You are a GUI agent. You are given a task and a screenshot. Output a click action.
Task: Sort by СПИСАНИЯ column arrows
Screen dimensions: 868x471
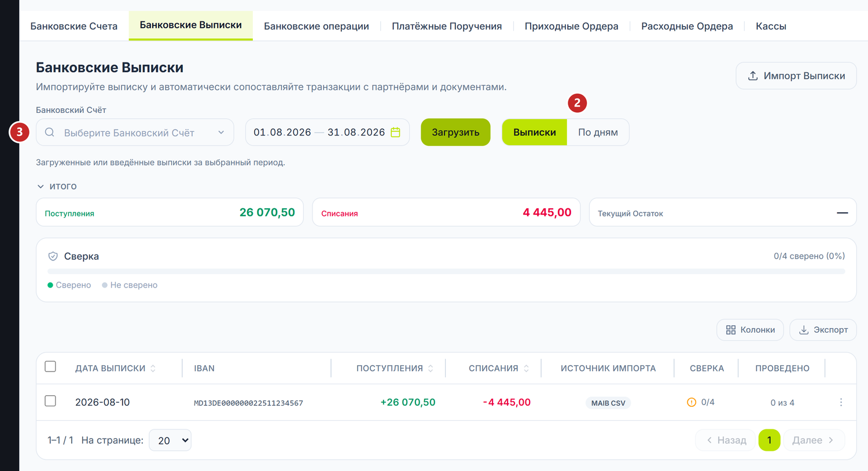[526, 369]
